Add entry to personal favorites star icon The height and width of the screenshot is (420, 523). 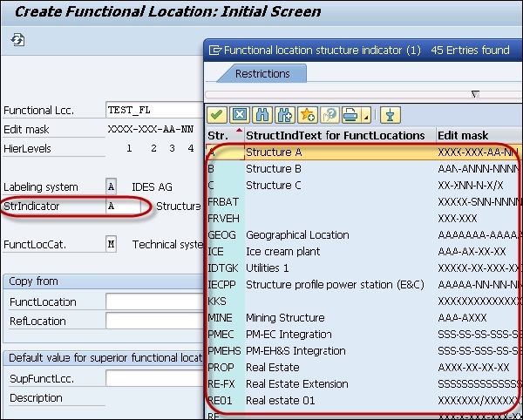[308, 114]
